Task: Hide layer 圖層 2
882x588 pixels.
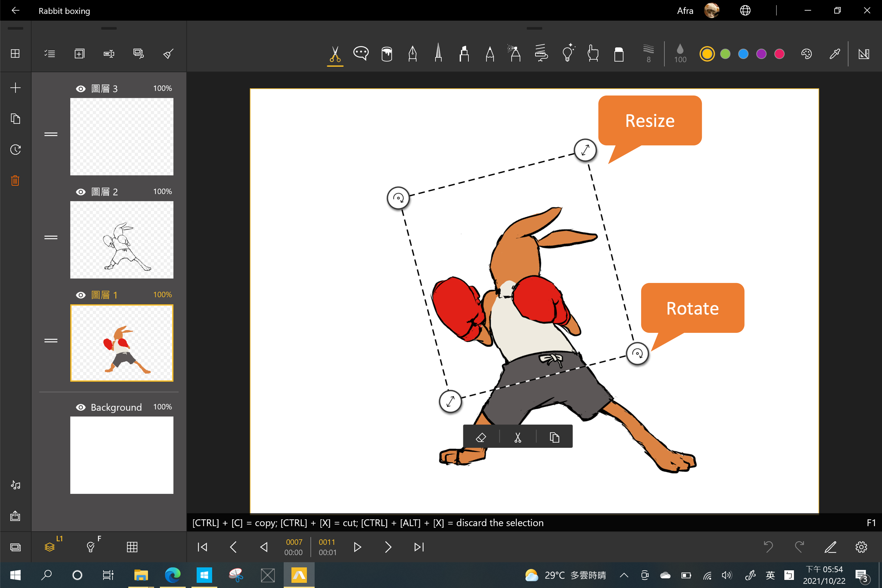Action: click(81, 192)
